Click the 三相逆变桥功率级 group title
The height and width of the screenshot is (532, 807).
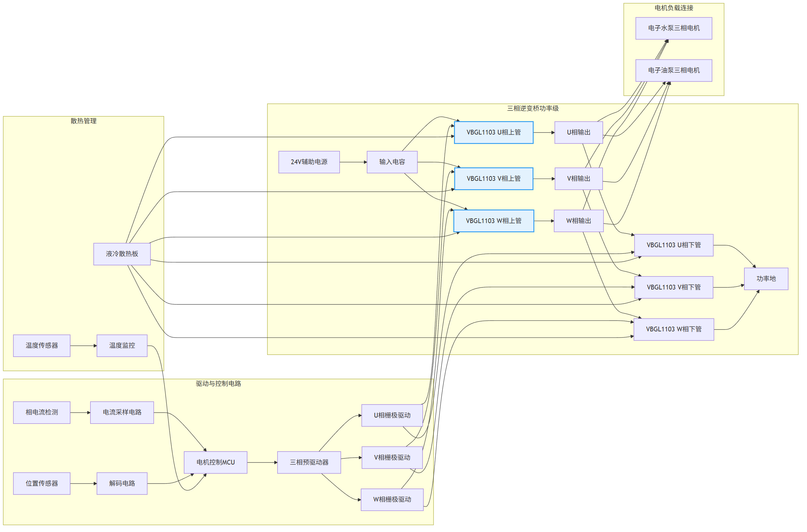pos(533,108)
